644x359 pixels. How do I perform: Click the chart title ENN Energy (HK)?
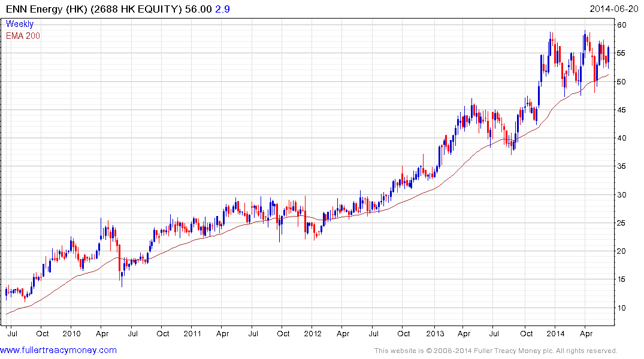46,9
